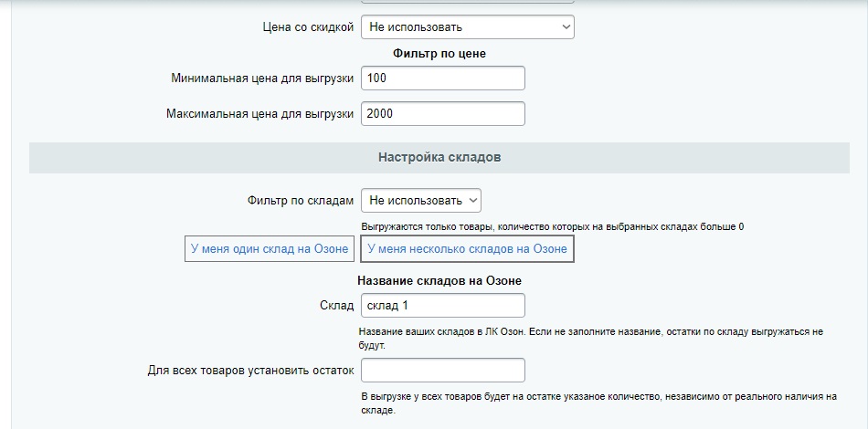Viewport: 868px width, 429px height.
Task: Click the "Максимальная цена для выгрузки" label
Action: [x=259, y=113]
